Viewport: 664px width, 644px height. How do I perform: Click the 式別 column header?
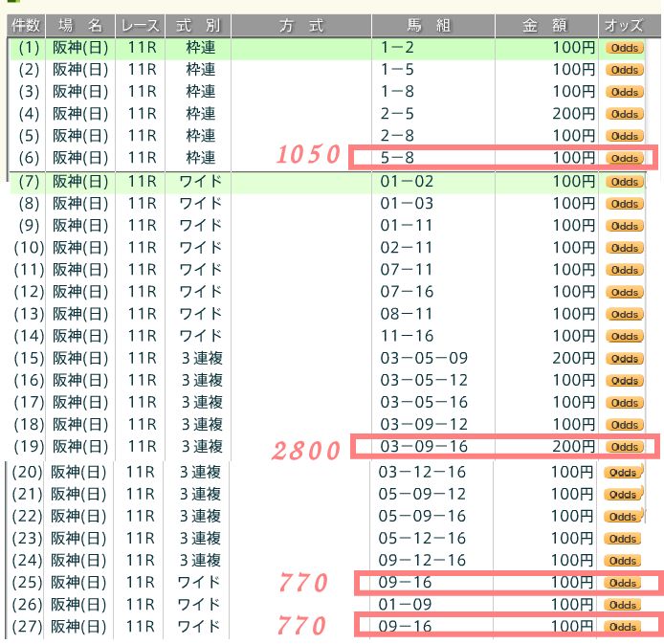click(198, 26)
